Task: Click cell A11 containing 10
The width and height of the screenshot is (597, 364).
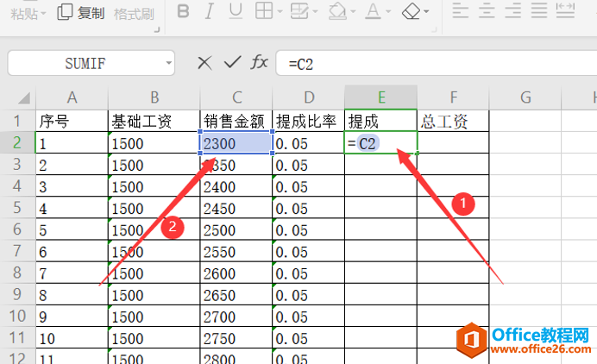Action: click(72, 338)
